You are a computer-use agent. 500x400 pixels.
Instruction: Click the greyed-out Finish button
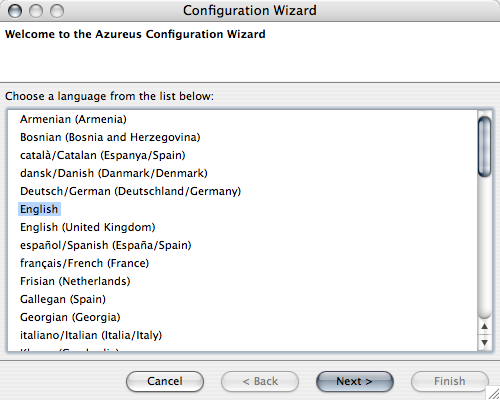pyautogui.click(x=450, y=381)
